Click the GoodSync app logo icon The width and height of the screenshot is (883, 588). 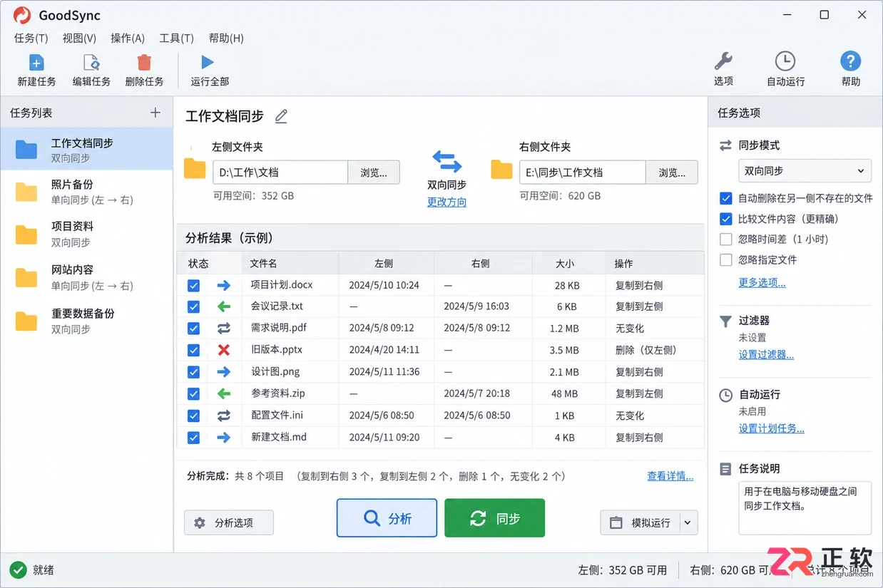22,15
